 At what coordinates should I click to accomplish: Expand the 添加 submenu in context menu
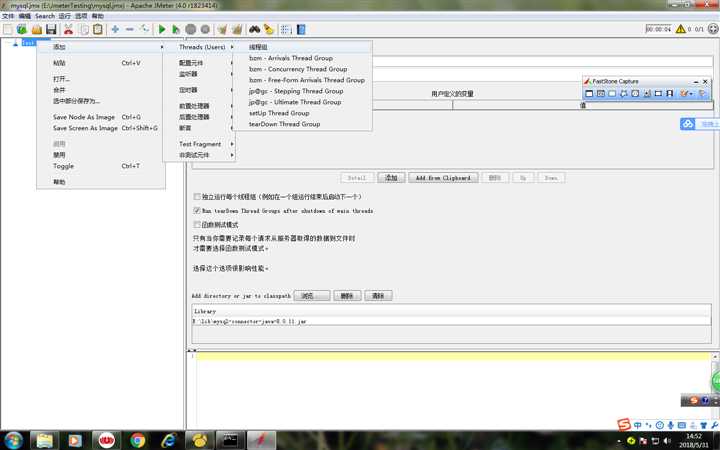101,47
